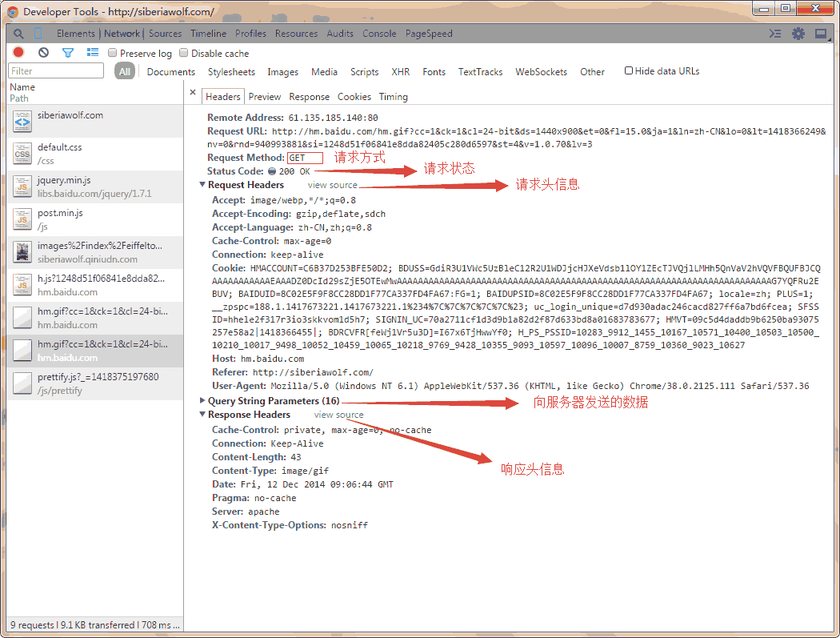Filter requests by Scripts

(x=364, y=72)
